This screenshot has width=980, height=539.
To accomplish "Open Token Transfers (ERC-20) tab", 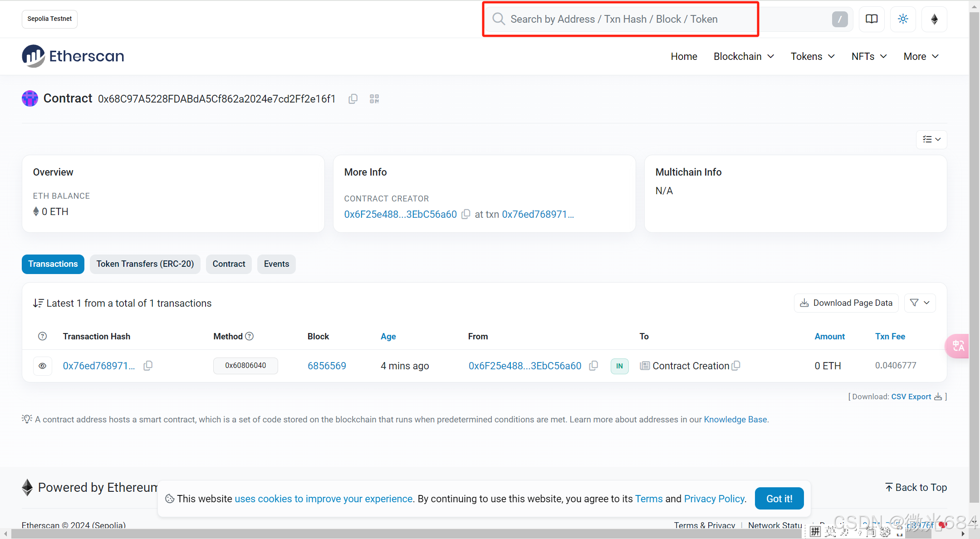I will 145,264.
